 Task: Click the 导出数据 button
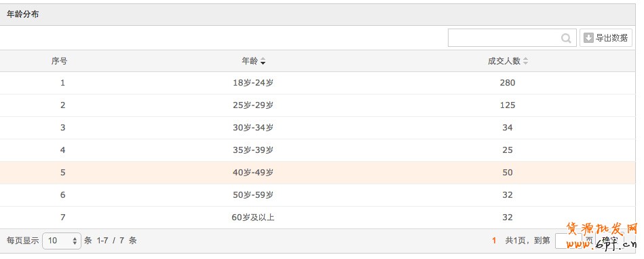[606, 38]
